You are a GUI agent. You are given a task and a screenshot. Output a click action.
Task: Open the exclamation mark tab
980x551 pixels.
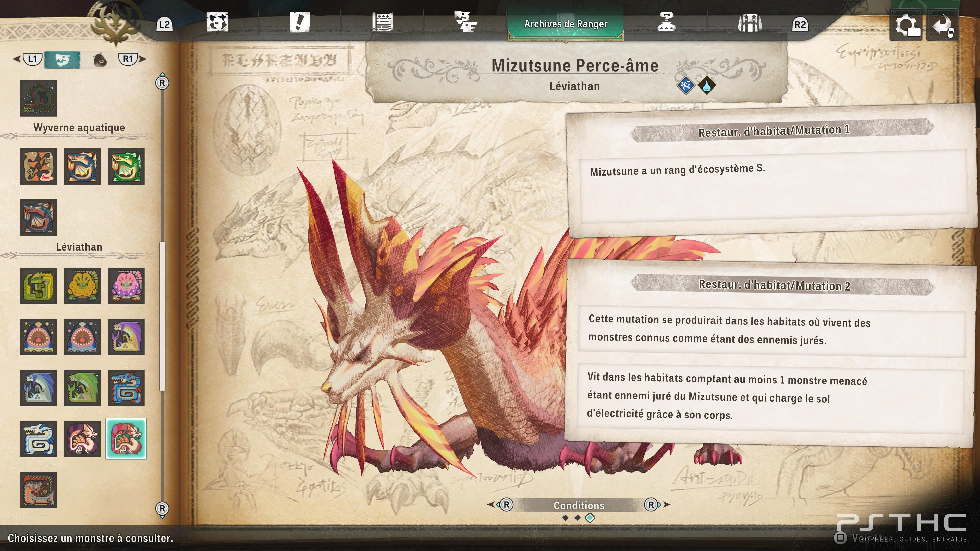pos(300,22)
